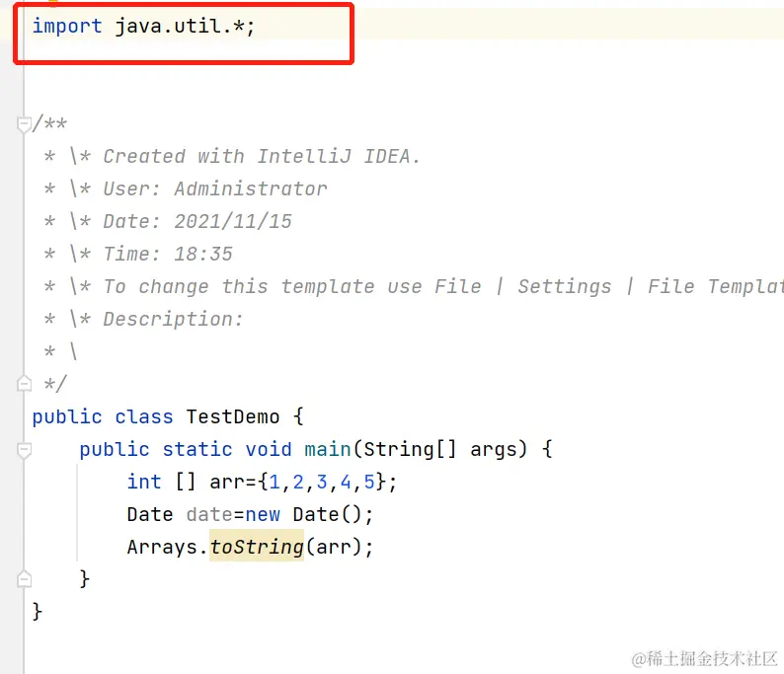This screenshot has height=674, width=784.
Task: Click the method name 'main'
Action: pyautogui.click(x=328, y=449)
